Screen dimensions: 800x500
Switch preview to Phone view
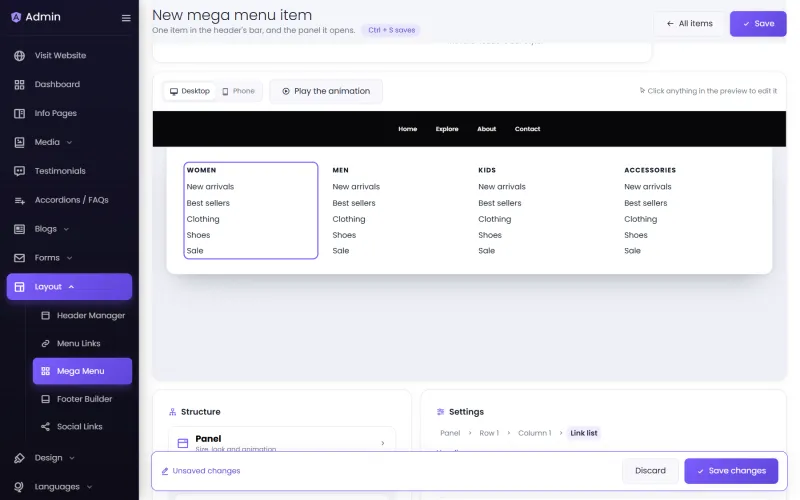pyautogui.click(x=238, y=91)
